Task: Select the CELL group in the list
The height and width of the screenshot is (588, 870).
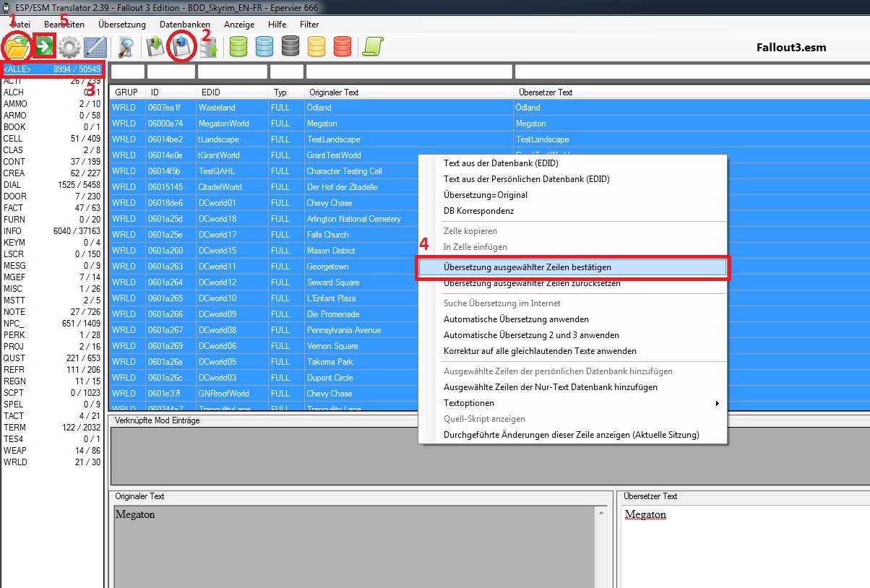Action: 52,139
